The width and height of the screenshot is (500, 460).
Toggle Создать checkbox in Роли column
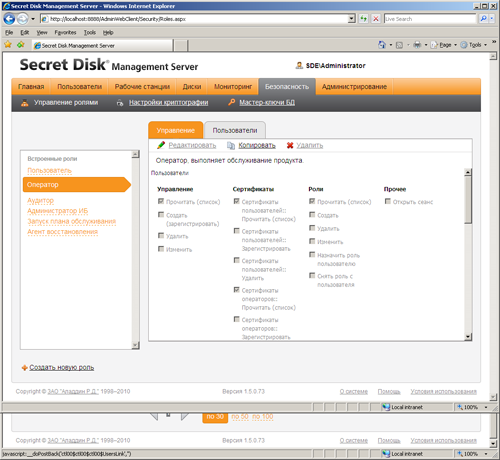(312, 215)
